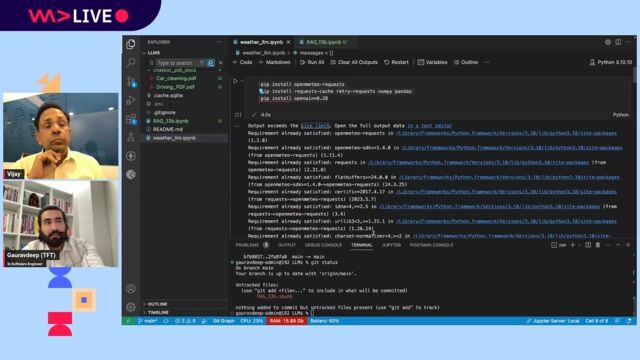
Task: Click the main branch status bar item
Action: coord(148,321)
